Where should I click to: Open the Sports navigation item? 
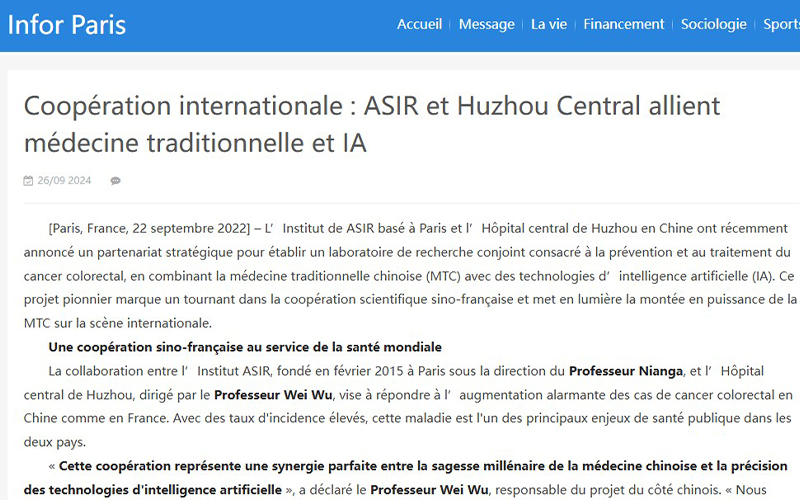pyautogui.click(x=782, y=24)
